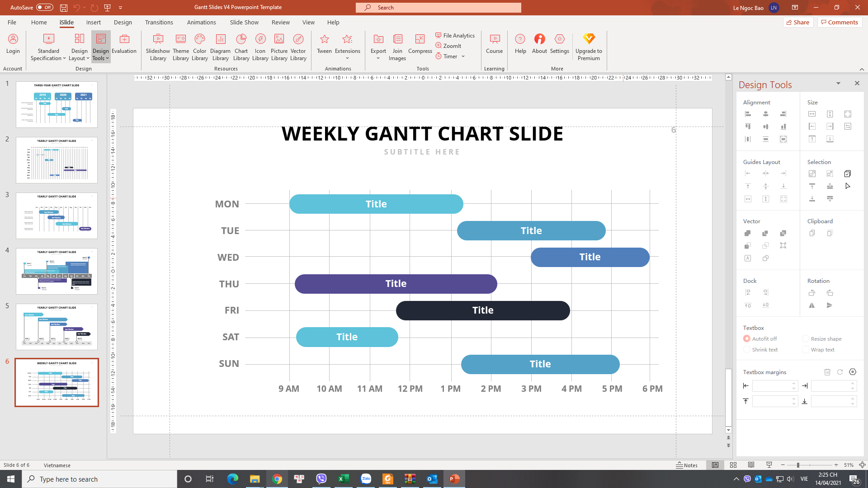The image size is (868, 488).
Task: Click ZoomIt tool
Action: point(448,46)
